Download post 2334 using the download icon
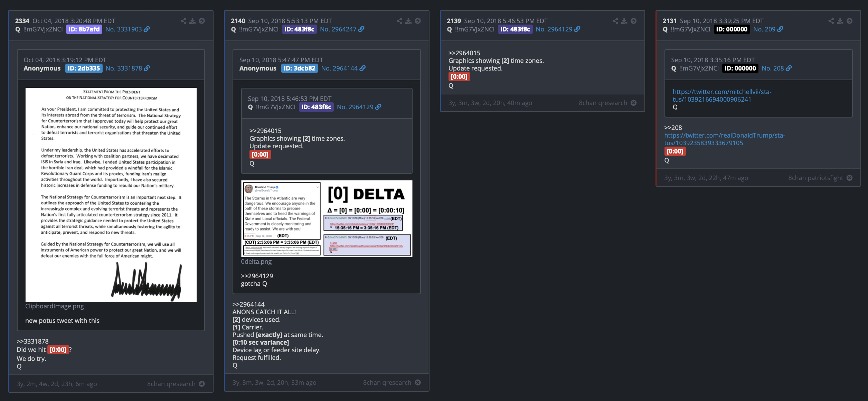Viewport: 868px width, 401px height. click(192, 21)
